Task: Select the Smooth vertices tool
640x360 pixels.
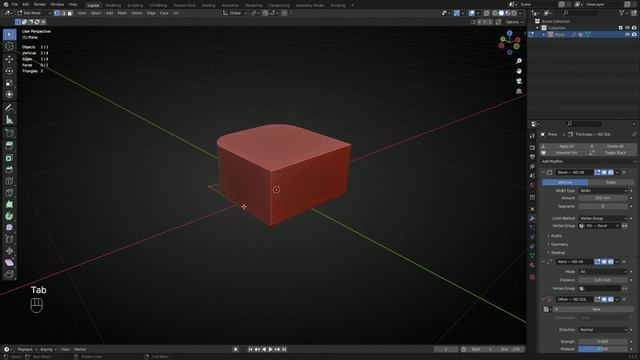Action: (x=9, y=227)
